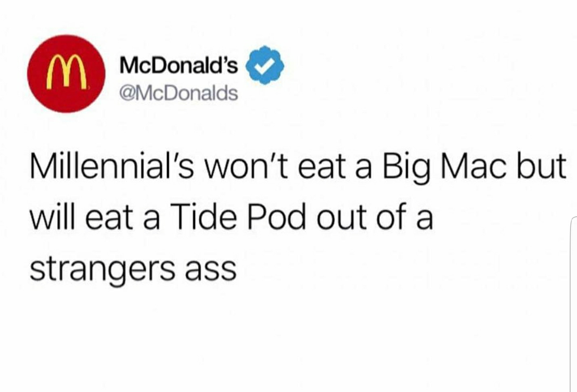This screenshot has height=392, width=577.
Task: Open the McDonald's display name link
Action: [178, 66]
